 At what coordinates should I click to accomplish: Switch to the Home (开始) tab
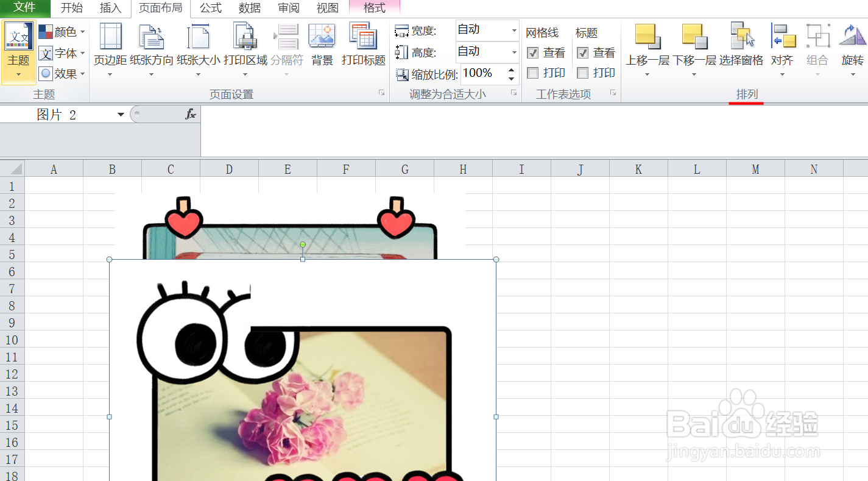pos(72,9)
